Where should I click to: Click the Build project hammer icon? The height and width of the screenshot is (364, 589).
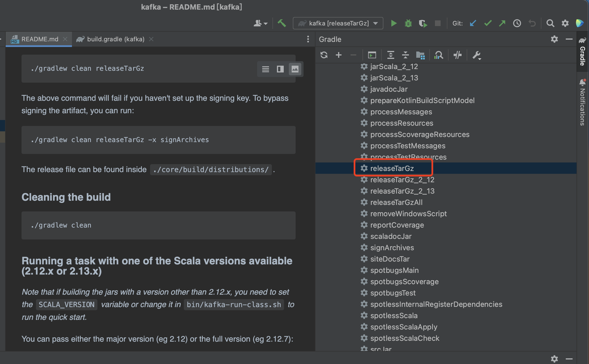(282, 23)
